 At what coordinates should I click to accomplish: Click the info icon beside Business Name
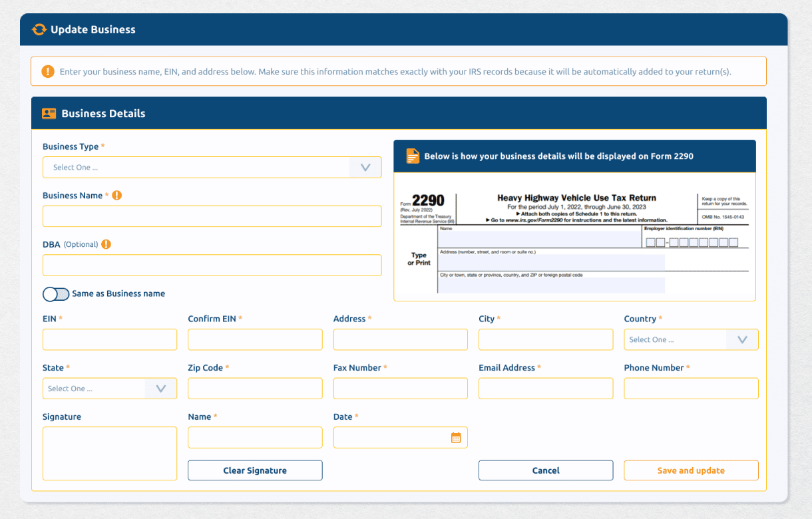tap(117, 196)
